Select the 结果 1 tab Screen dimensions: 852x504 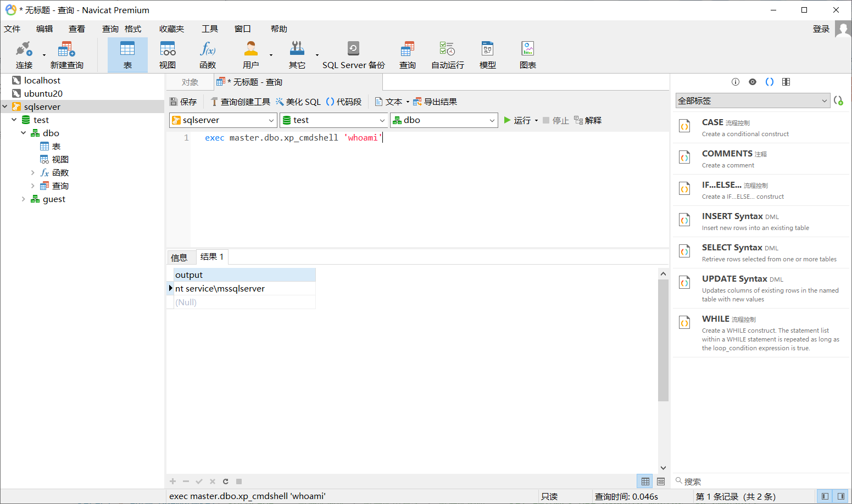pos(212,256)
